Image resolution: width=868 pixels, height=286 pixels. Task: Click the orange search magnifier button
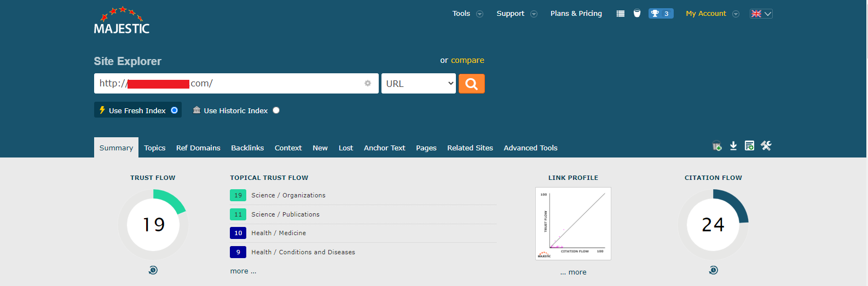coord(471,84)
